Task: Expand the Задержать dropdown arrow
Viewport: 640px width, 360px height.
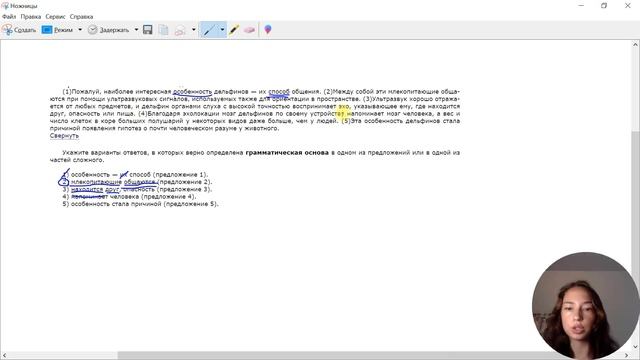Action: [x=136, y=30]
